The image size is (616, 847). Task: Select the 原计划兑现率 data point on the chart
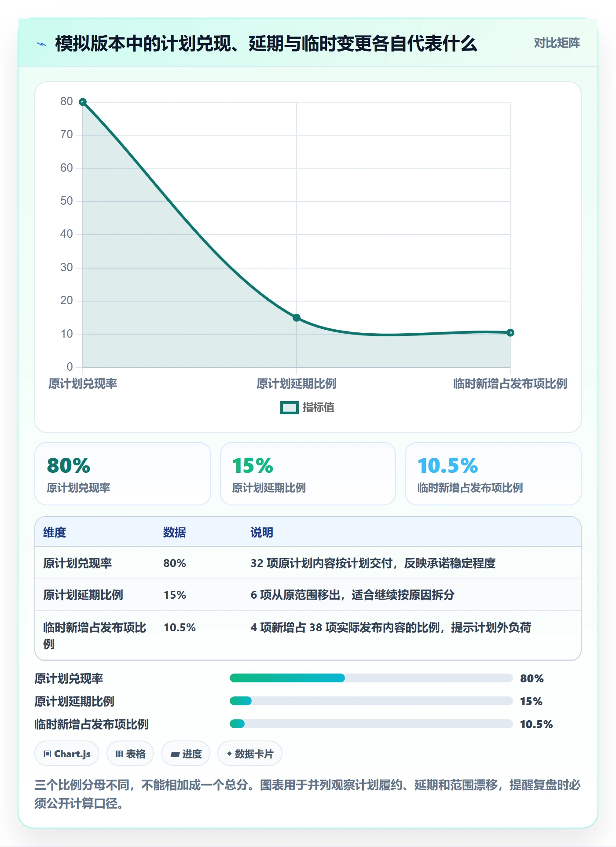pyautogui.click(x=83, y=102)
